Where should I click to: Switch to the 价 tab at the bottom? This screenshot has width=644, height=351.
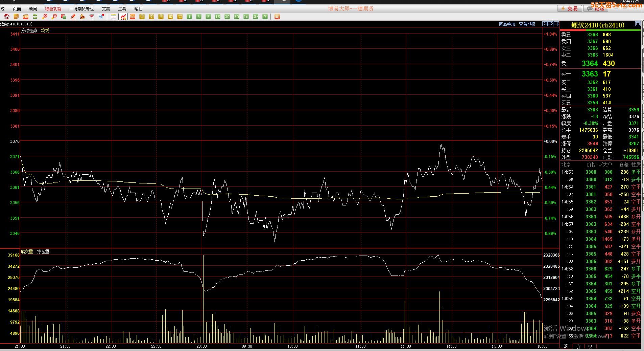pyautogui.click(x=578, y=346)
